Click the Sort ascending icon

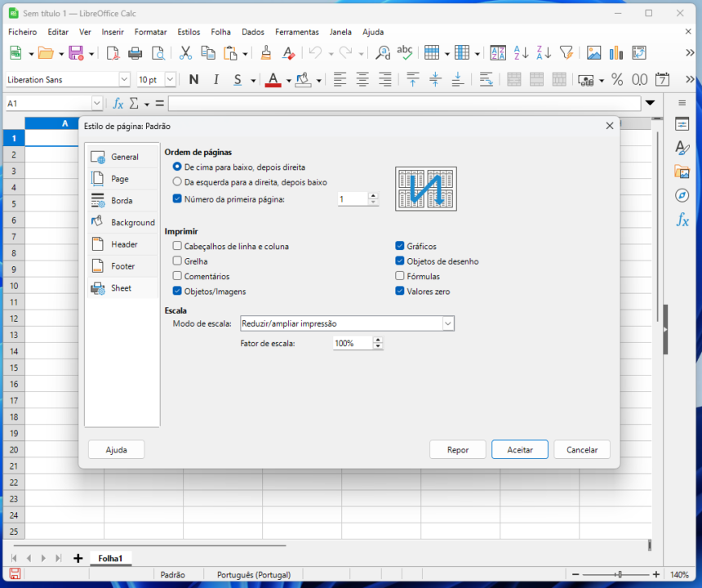tap(521, 53)
